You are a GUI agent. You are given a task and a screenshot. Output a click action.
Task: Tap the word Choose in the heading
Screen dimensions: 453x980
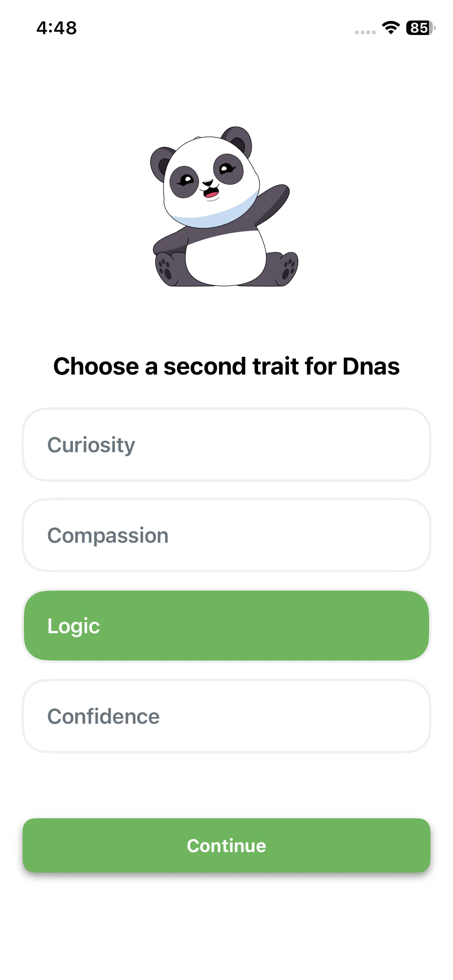[x=96, y=366]
